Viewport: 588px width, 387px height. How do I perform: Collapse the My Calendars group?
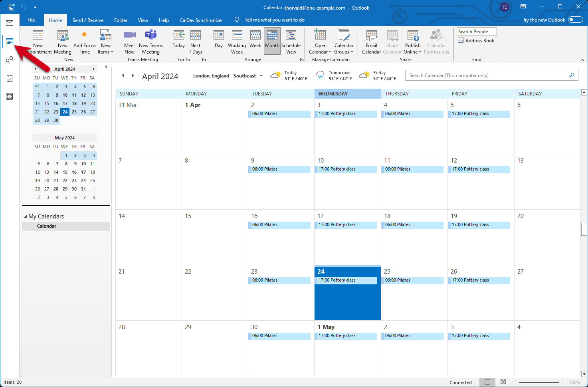[x=26, y=216]
